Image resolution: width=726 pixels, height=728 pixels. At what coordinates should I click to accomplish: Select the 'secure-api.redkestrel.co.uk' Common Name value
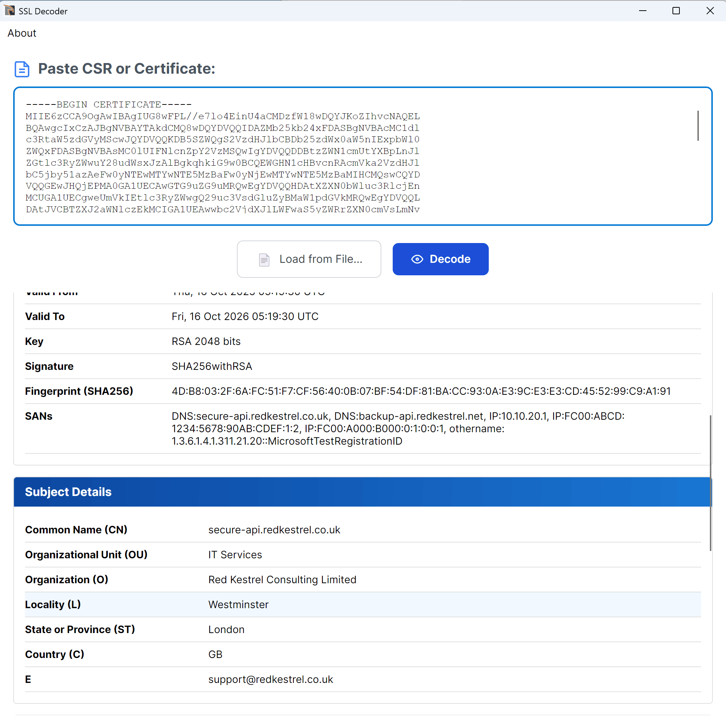[274, 530]
